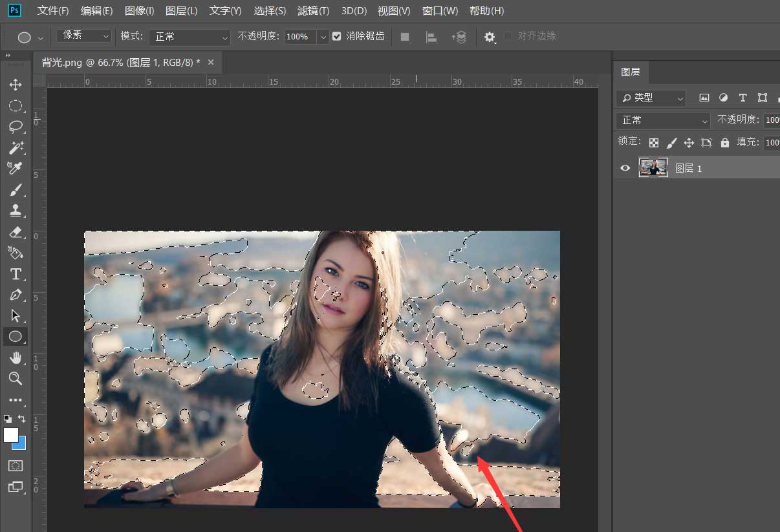Select the Clone Stamp tool

[x=16, y=211]
